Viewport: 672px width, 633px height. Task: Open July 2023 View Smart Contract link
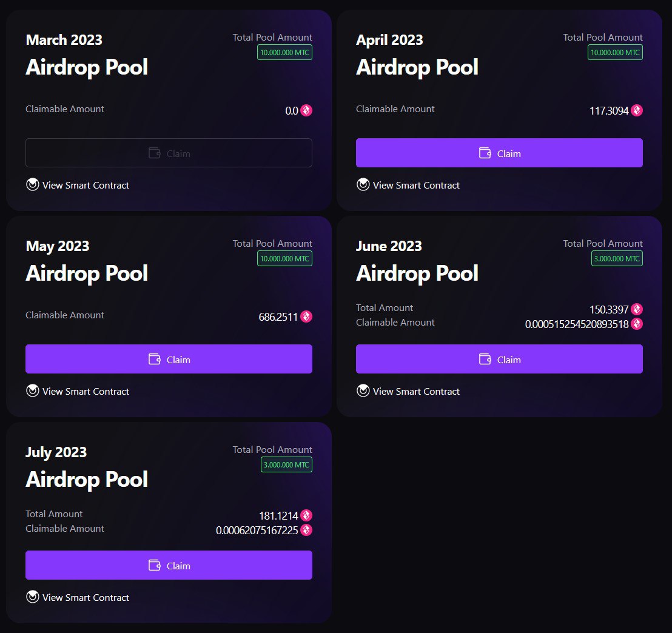coord(78,597)
